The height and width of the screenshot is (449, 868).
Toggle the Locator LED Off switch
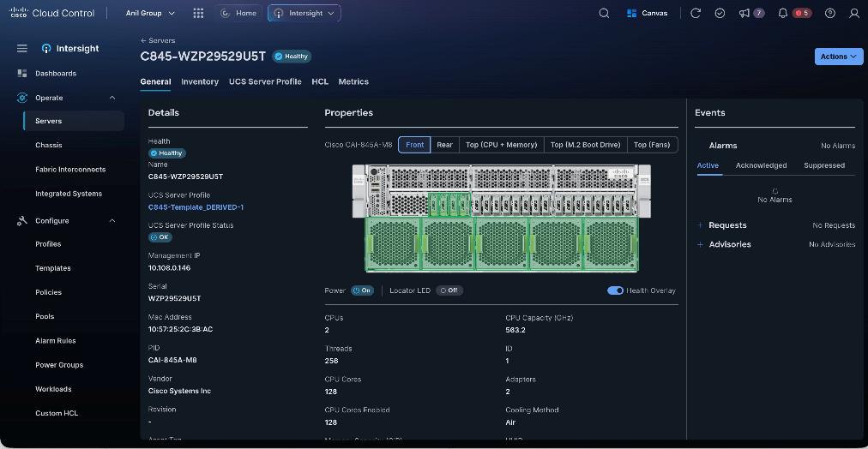pyautogui.click(x=449, y=290)
